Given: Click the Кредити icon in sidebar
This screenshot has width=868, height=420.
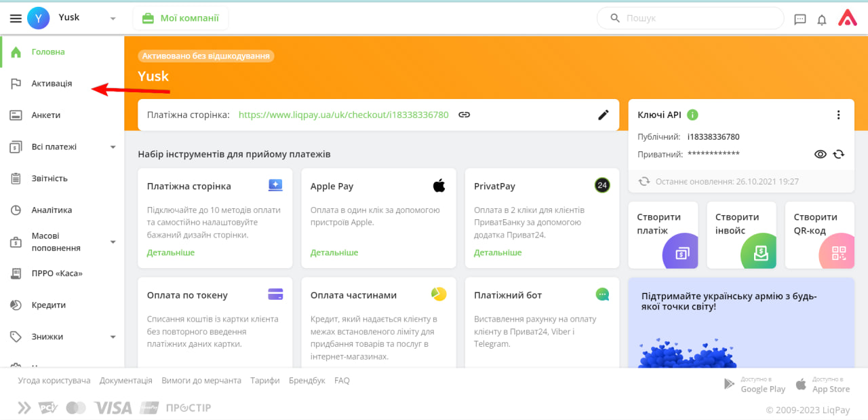Looking at the screenshot, I should coord(16,305).
